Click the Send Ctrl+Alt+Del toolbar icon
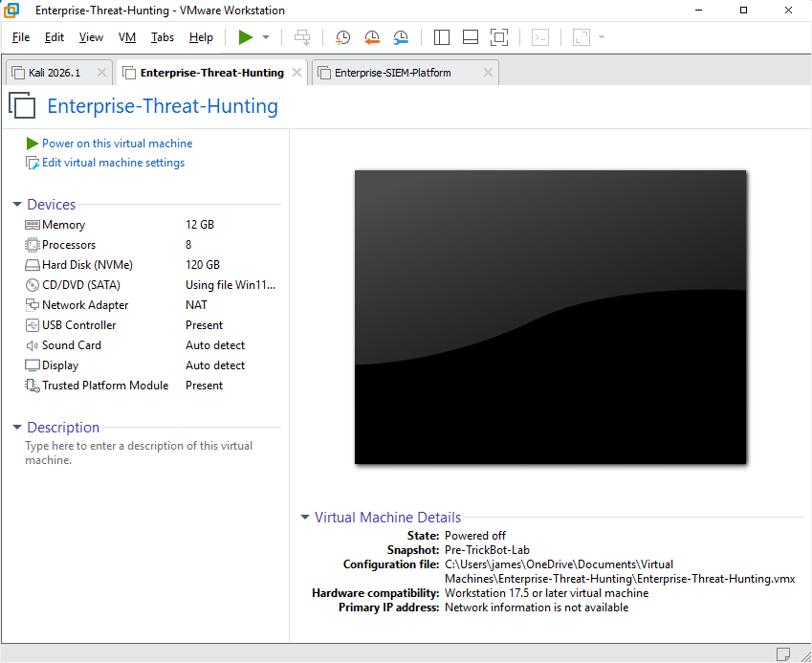 click(x=302, y=37)
